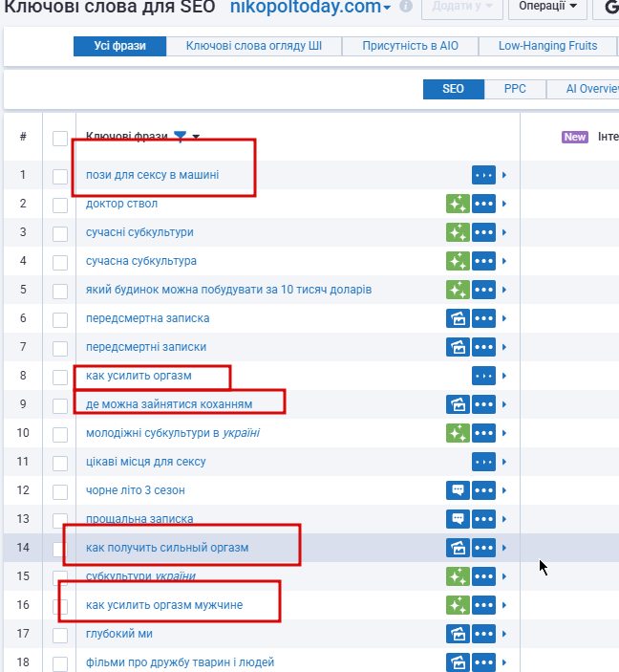The height and width of the screenshot is (672, 619).
Task: Click the video SERP icon for 'передсмертна записка'
Action: point(458,318)
